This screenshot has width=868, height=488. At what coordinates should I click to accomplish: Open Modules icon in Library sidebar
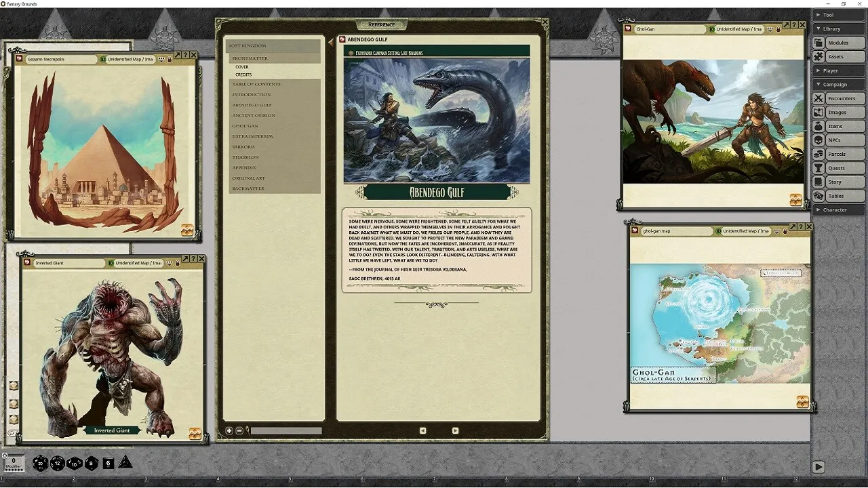pyautogui.click(x=818, y=43)
